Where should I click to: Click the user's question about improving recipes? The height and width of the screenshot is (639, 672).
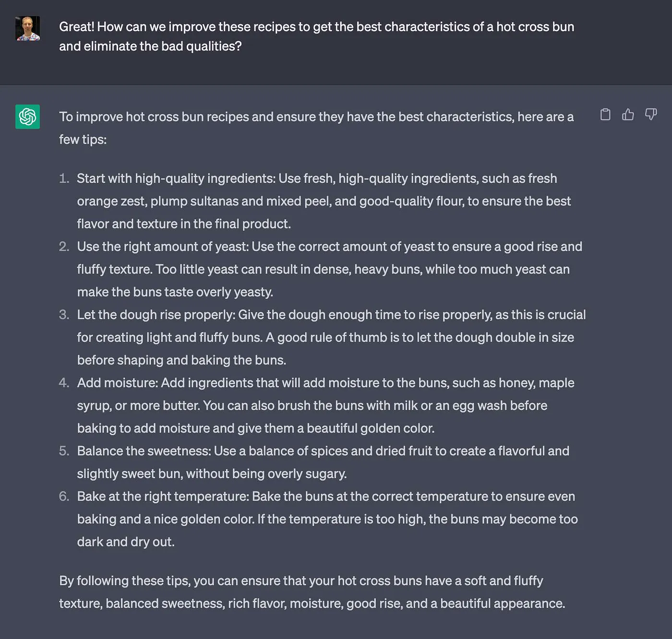pyautogui.click(x=316, y=36)
